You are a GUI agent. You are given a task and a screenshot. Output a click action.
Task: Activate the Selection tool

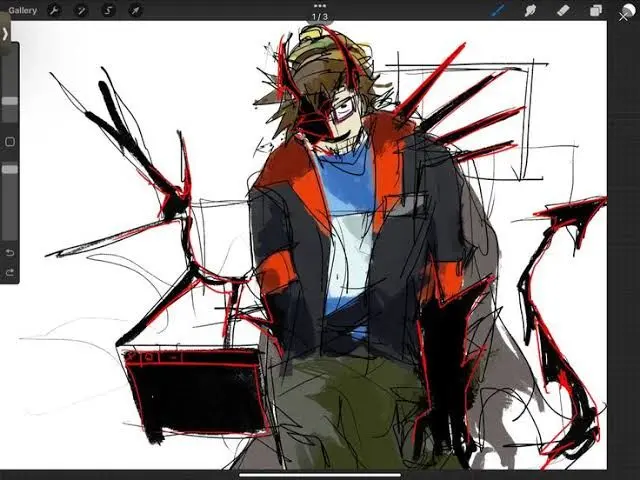[108, 10]
